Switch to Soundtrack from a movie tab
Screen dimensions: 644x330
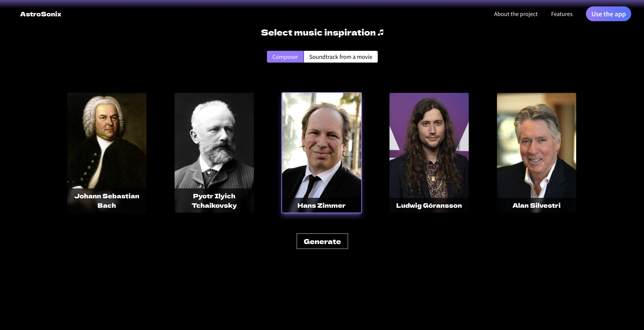click(x=341, y=57)
